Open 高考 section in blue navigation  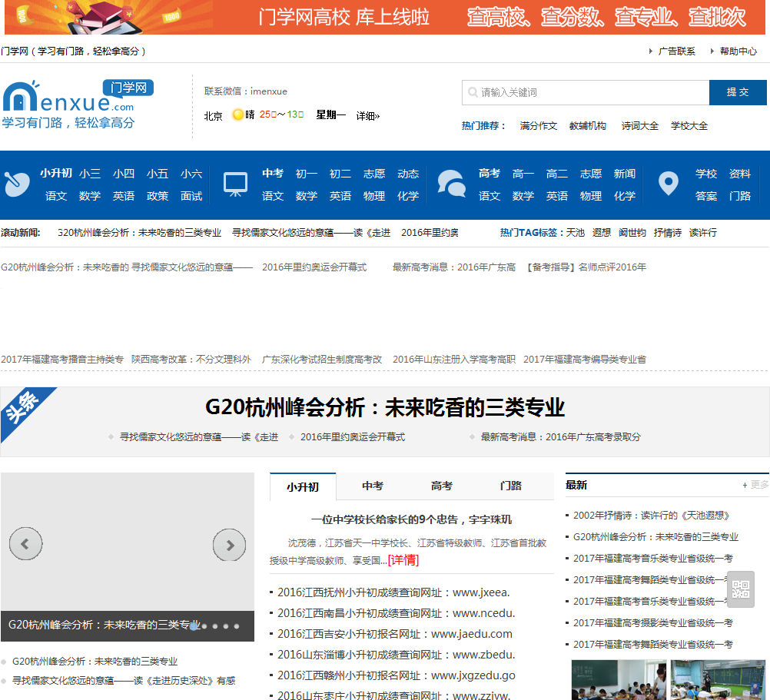click(489, 174)
